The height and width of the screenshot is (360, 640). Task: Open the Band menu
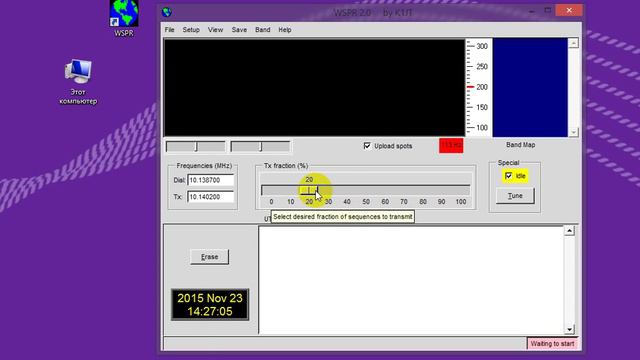click(x=262, y=30)
